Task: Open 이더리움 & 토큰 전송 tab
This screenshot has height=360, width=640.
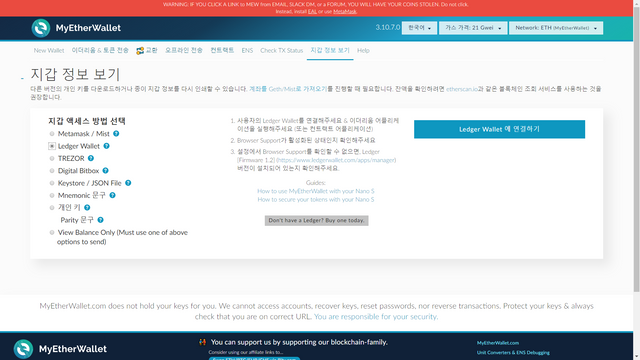Action: [x=100, y=51]
